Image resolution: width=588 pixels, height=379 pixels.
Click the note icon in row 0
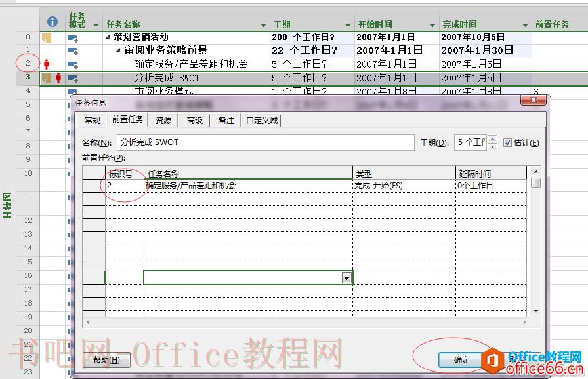pyautogui.click(x=46, y=38)
